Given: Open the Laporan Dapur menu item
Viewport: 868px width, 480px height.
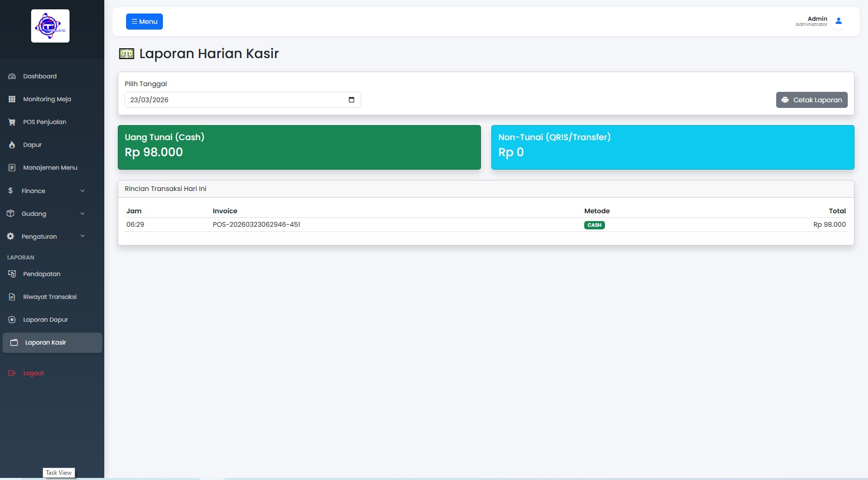Looking at the screenshot, I should [x=46, y=320].
